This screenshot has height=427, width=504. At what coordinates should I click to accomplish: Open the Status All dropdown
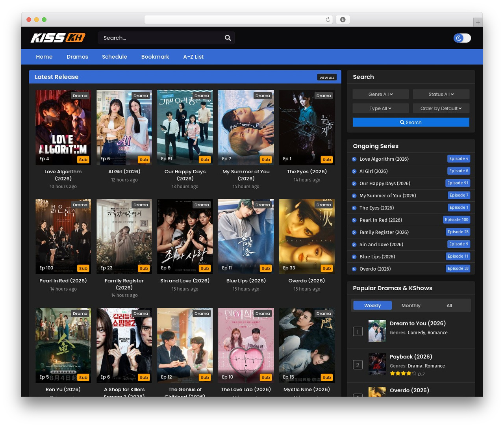[441, 94]
